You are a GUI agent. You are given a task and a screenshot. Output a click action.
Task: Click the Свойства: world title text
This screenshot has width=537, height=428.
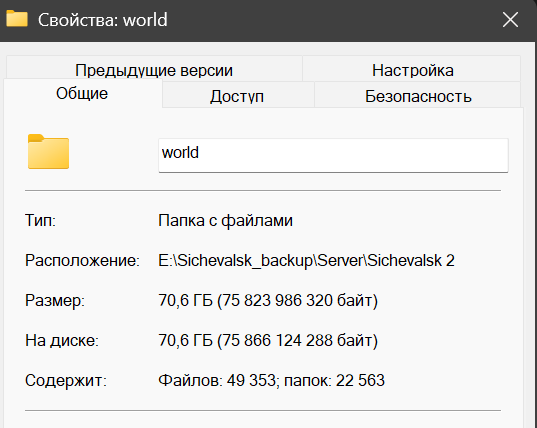[103, 20]
